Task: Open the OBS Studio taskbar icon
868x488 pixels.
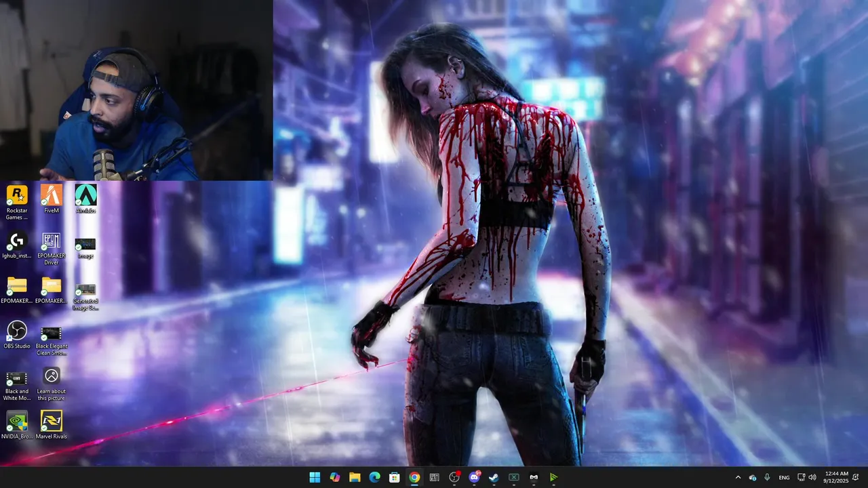Action: point(454,477)
